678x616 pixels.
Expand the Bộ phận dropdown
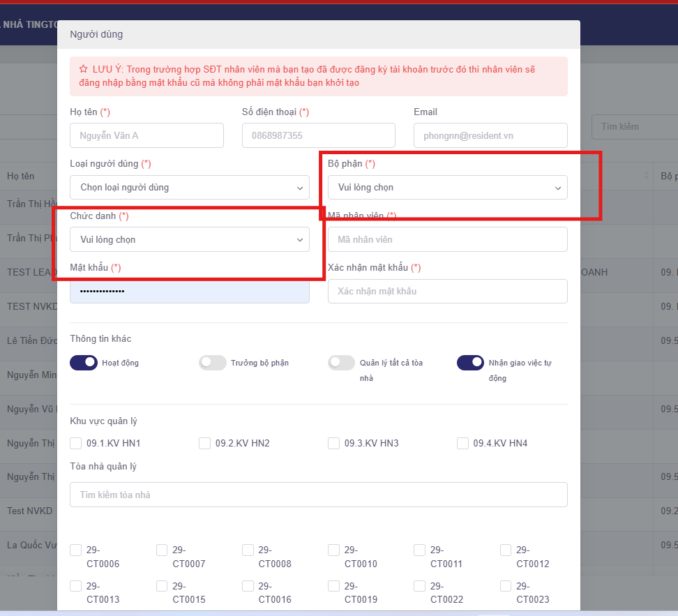point(447,187)
